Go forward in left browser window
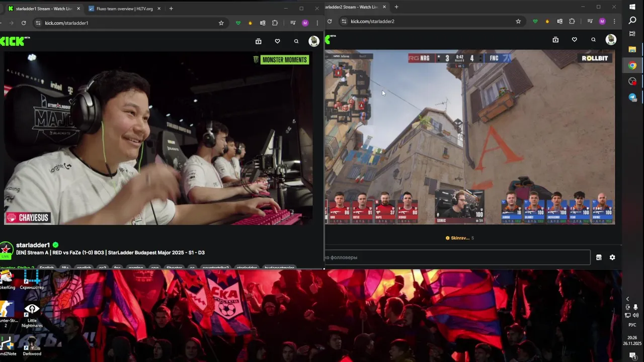The width and height of the screenshot is (644, 362). coord(11,23)
